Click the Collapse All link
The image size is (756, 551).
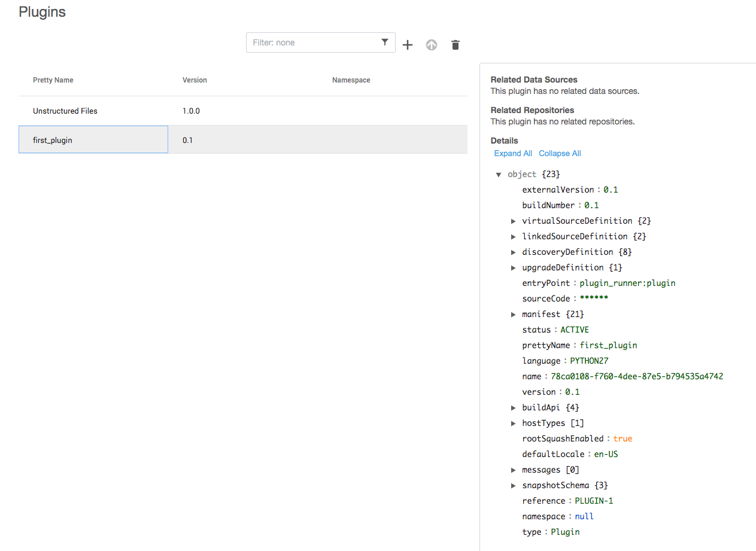click(560, 154)
